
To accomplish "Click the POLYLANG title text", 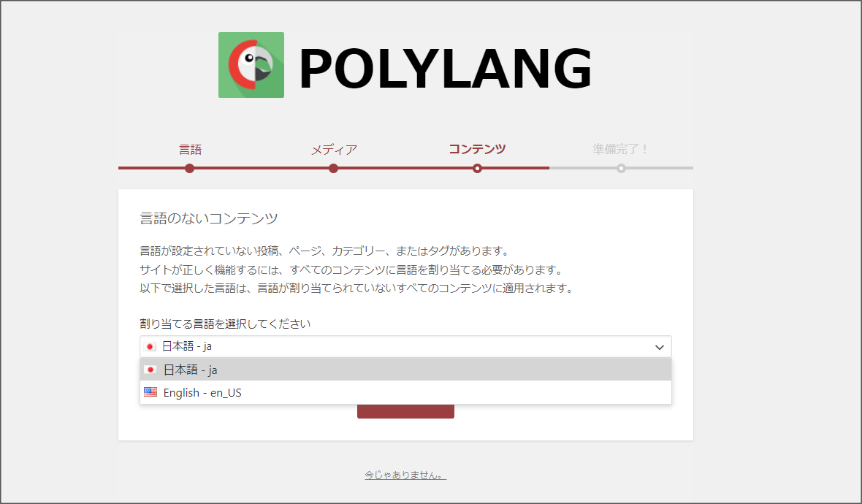I will tap(445, 68).
